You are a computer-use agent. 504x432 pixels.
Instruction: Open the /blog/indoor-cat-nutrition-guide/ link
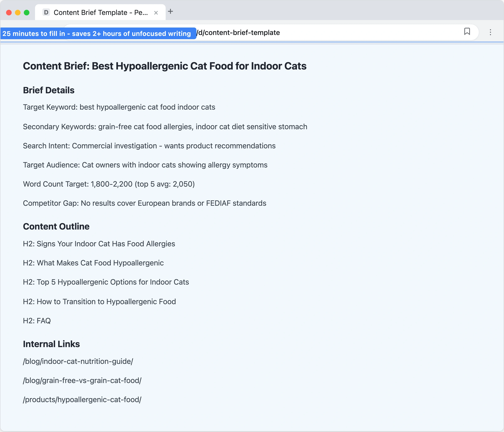tap(78, 362)
